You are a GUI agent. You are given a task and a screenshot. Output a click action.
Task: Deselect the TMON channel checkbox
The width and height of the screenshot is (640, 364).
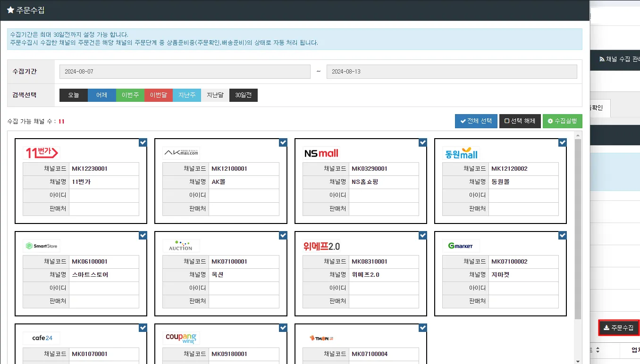click(423, 328)
